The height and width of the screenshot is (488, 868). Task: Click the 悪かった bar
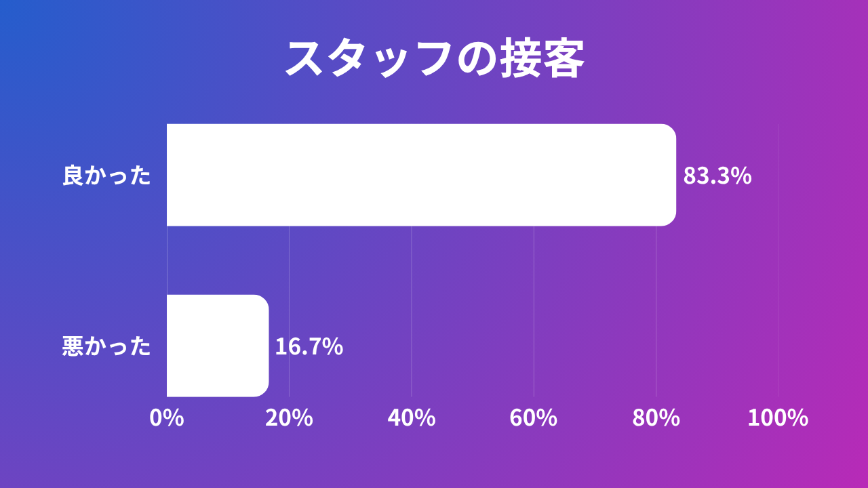coord(217,346)
